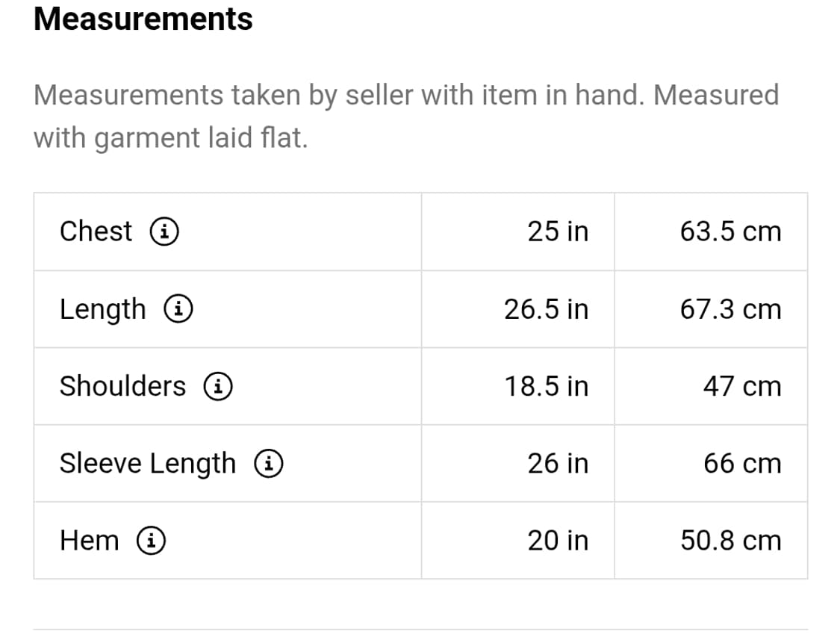Select the 47 cm shoulders value

click(x=742, y=386)
